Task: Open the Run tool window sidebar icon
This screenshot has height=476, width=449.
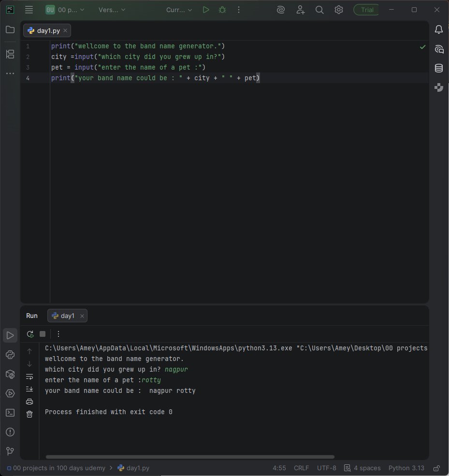Action: coord(10,335)
